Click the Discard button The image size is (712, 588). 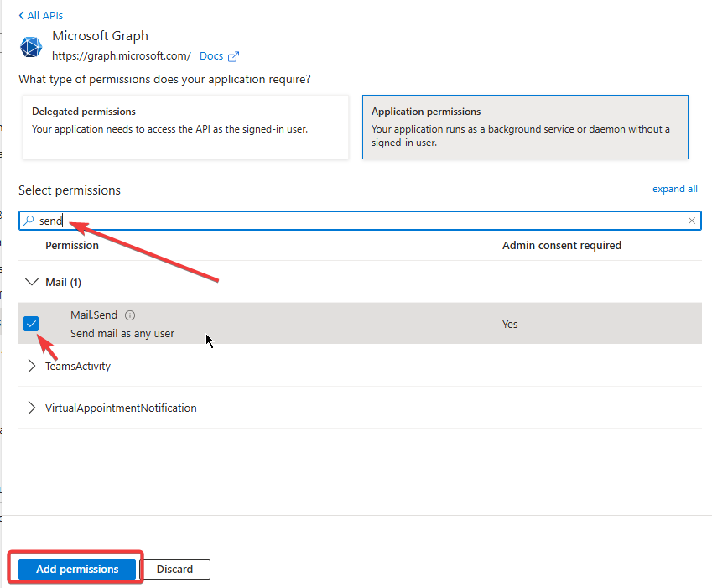pyautogui.click(x=174, y=569)
